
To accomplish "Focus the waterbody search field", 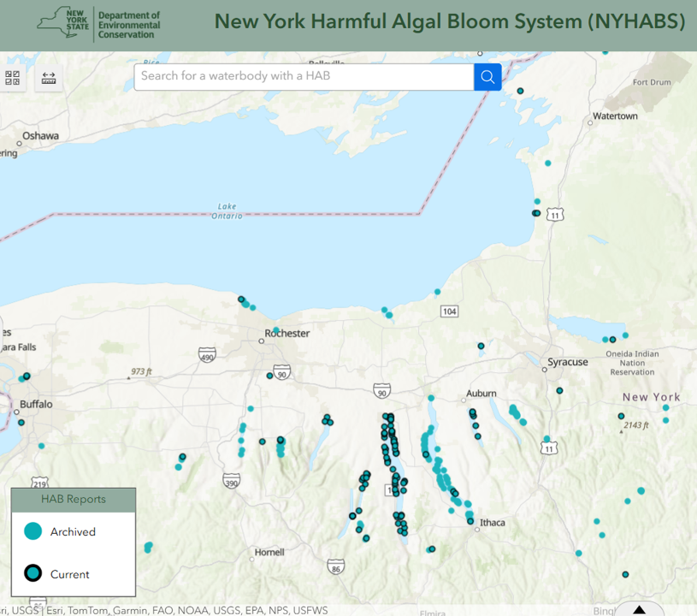I will pyautogui.click(x=304, y=76).
